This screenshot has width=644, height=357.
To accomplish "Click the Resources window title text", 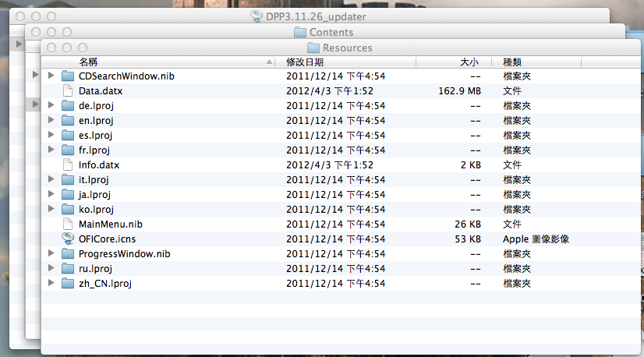I will click(x=348, y=48).
